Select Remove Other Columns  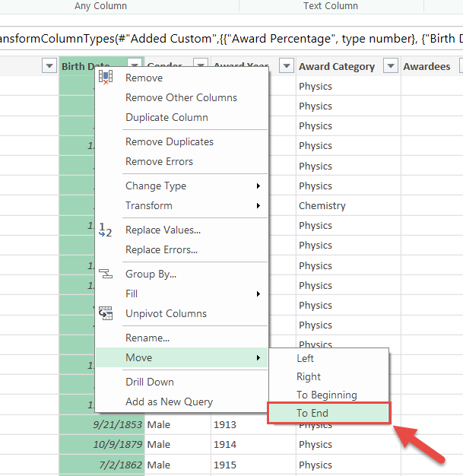pos(181,97)
